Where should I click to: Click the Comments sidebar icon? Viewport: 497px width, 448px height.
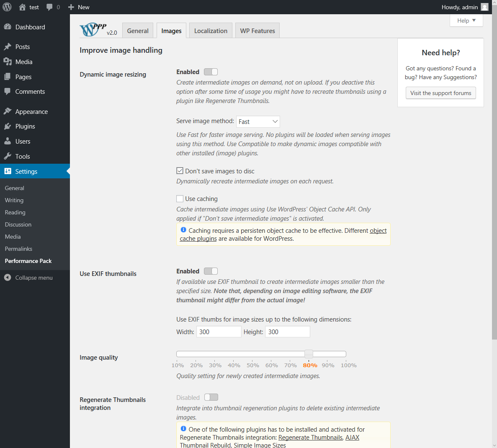[x=8, y=91]
